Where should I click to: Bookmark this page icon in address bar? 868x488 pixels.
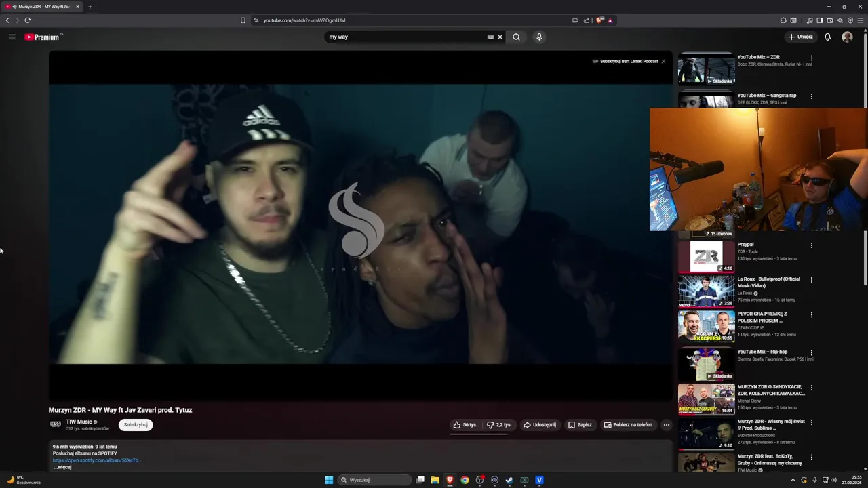tap(243, 20)
